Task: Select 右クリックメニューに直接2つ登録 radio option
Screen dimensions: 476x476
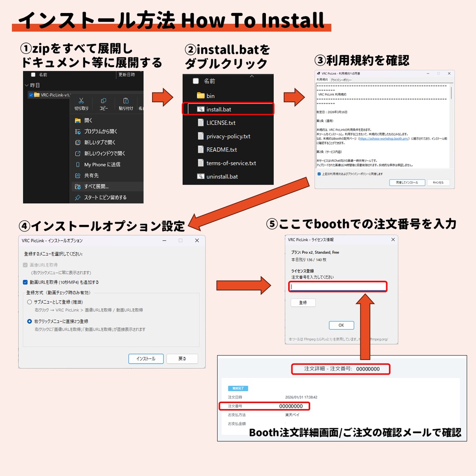Action: (29, 321)
